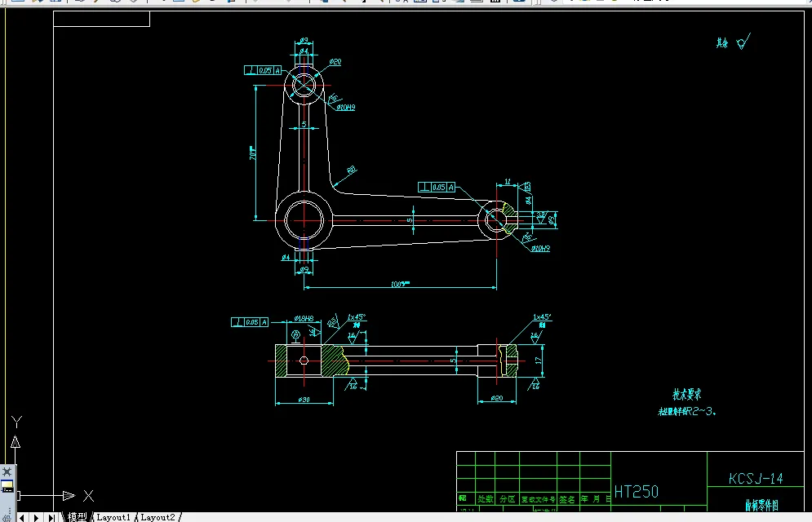Viewport: 812px width, 522px height.
Task: Select tolerance frame 0.05 A beside top boss
Action: (x=263, y=70)
